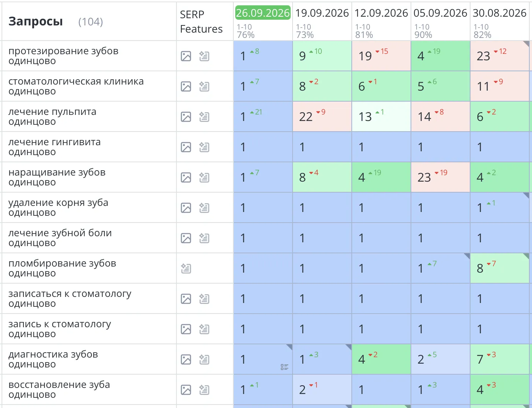Click image SERP icon for диагностика зубов одинцово

pyautogui.click(x=186, y=359)
